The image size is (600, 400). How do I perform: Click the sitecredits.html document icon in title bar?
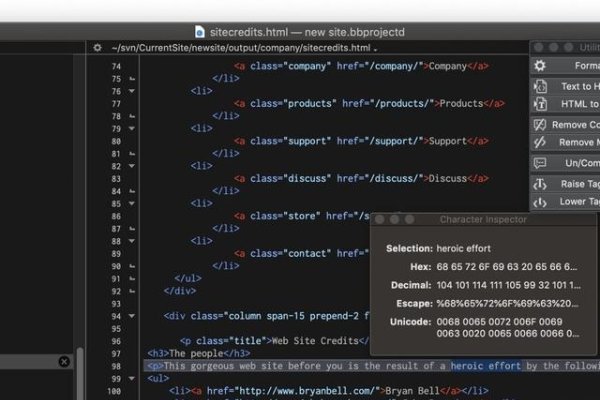(x=200, y=32)
